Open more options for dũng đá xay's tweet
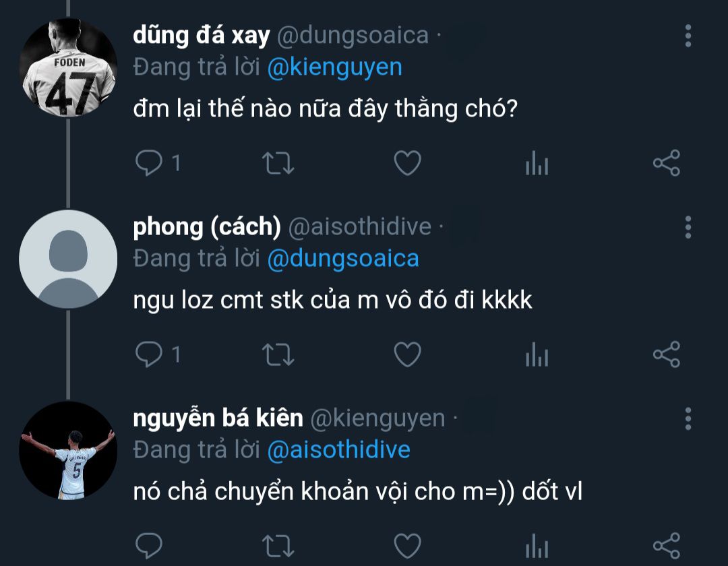 (688, 36)
